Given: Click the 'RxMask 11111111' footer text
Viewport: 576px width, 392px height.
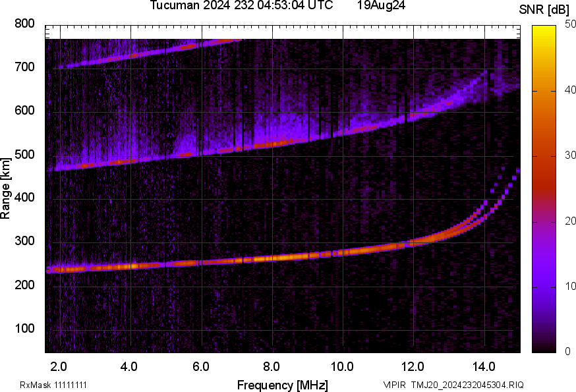Looking at the screenshot, I should click(53, 385).
